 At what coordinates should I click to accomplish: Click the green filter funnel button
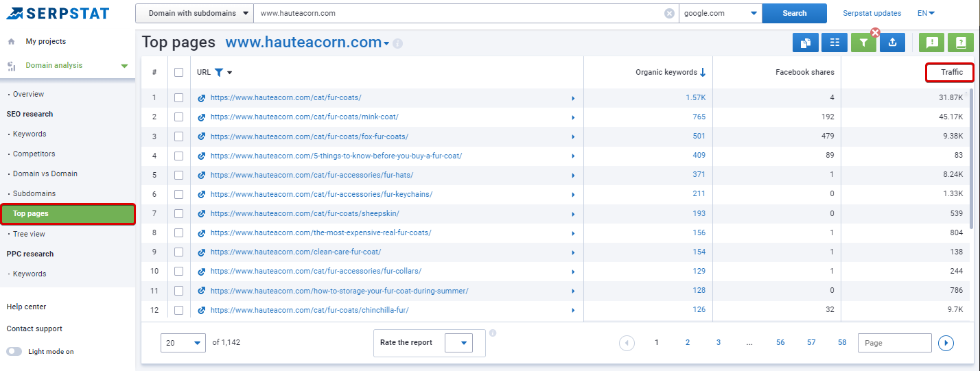(x=863, y=43)
